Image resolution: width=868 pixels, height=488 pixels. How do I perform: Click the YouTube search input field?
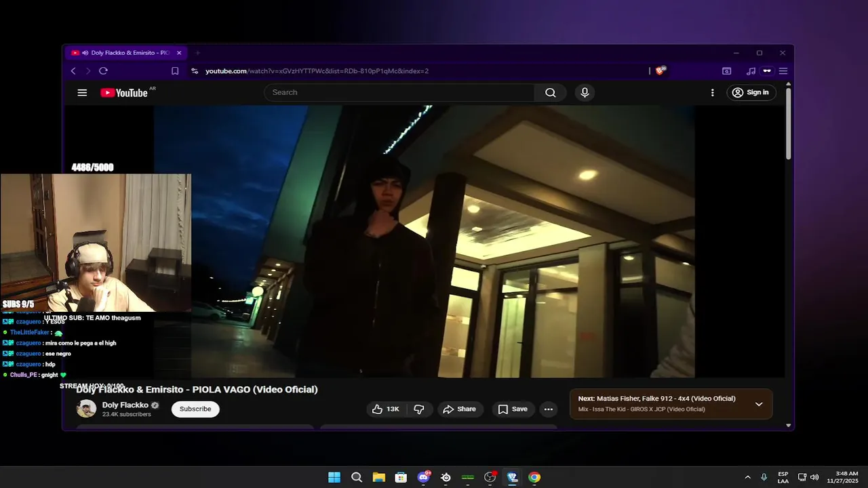[x=399, y=92]
